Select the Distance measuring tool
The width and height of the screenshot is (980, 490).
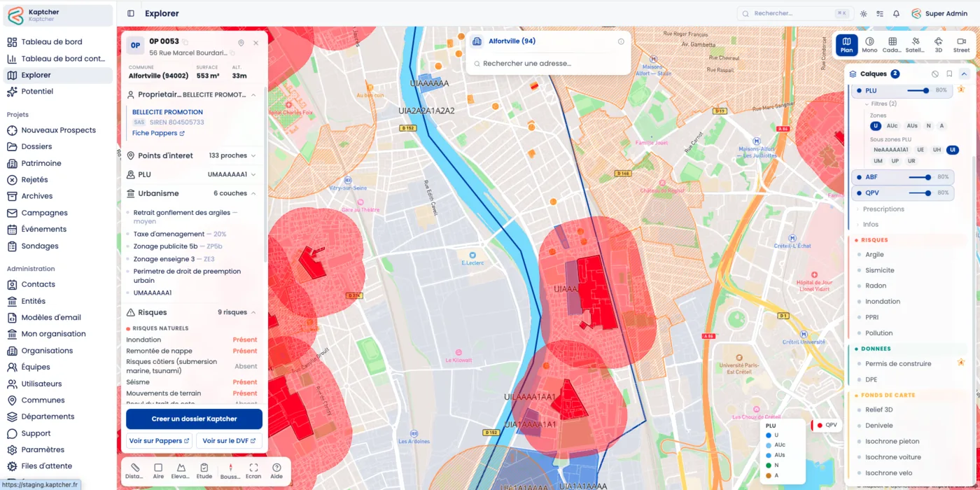point(134,471)
